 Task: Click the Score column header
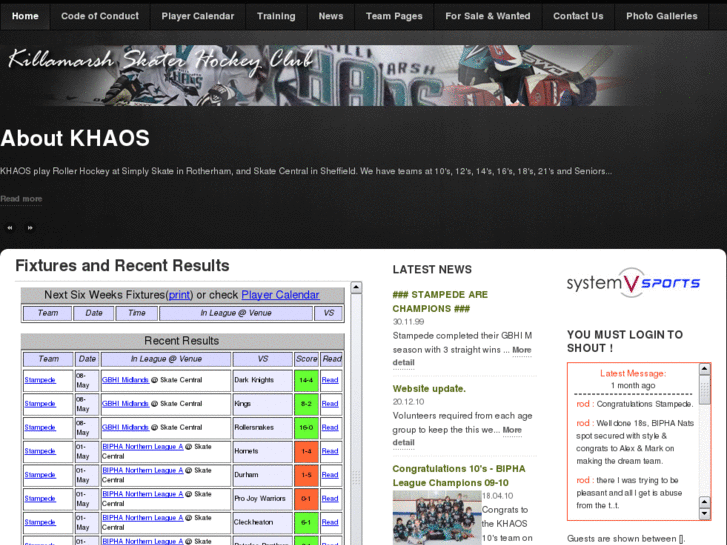[x=306, y=359]
